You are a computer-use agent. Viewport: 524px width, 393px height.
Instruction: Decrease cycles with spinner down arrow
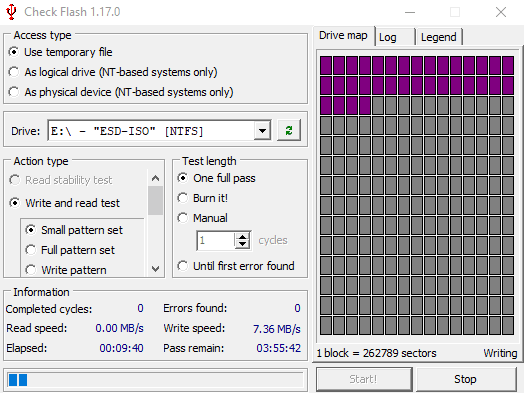(x=243, y=244)
